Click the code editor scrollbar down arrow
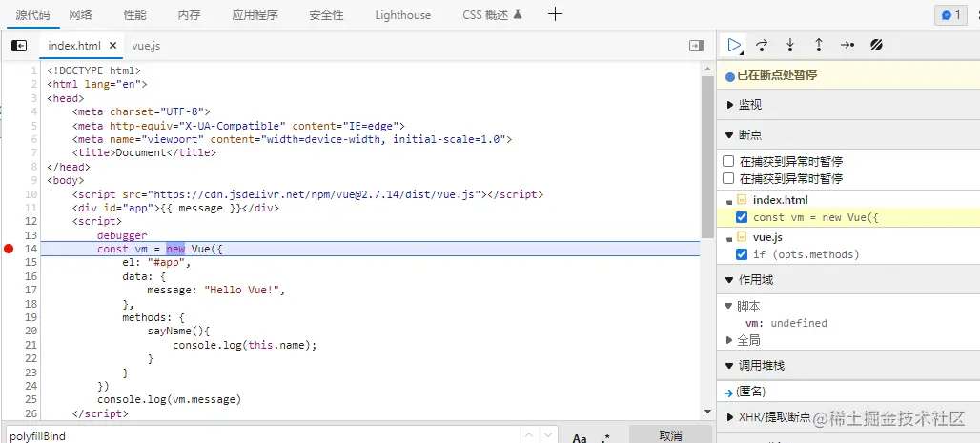 tap(707, 412)
